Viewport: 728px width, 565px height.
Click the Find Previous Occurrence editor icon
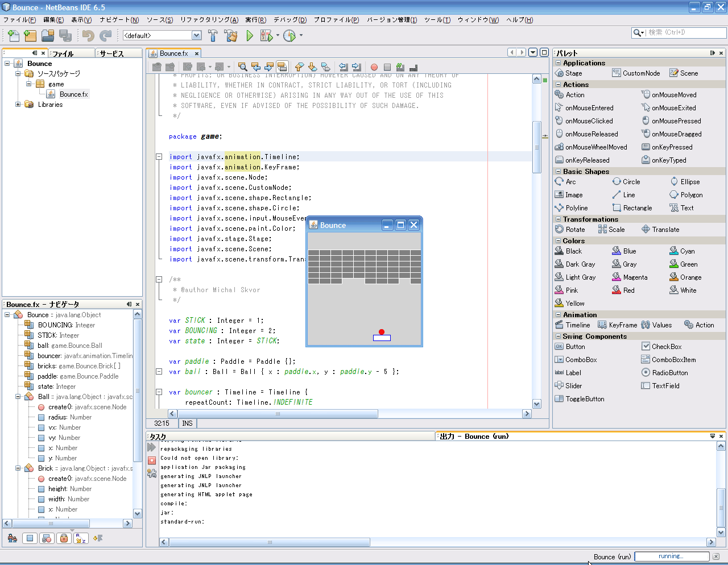point(256,67)
